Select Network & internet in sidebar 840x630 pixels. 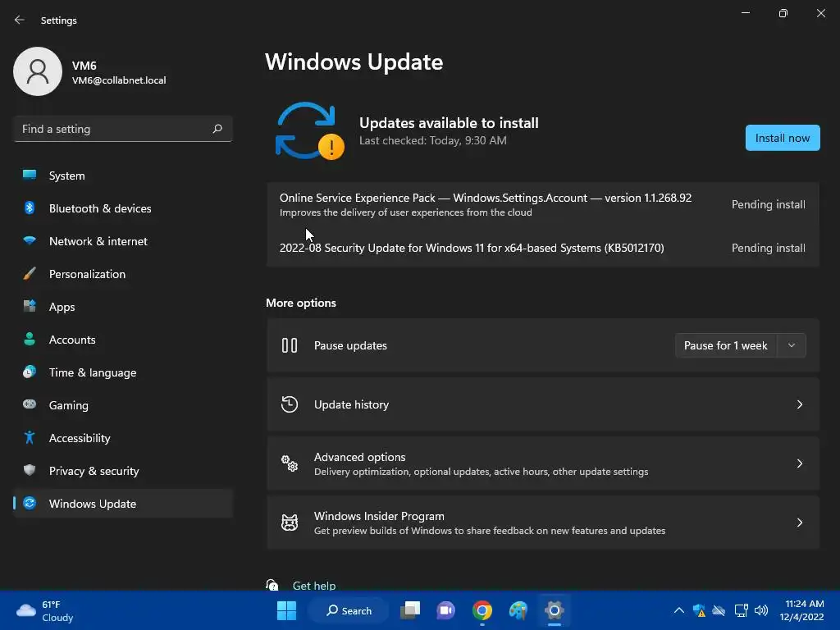pyautogui.click(x=123, y=241)
